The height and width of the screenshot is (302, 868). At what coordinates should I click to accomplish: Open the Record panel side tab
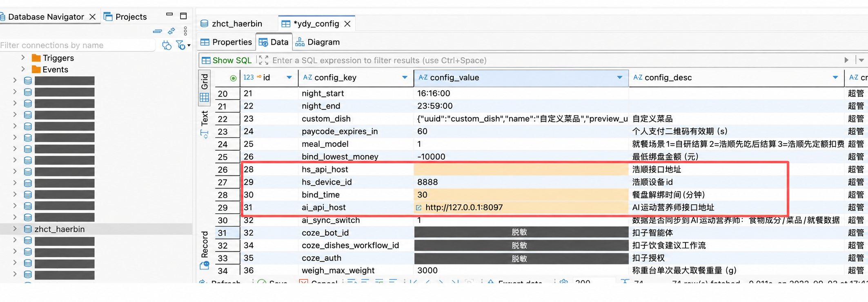205,250
